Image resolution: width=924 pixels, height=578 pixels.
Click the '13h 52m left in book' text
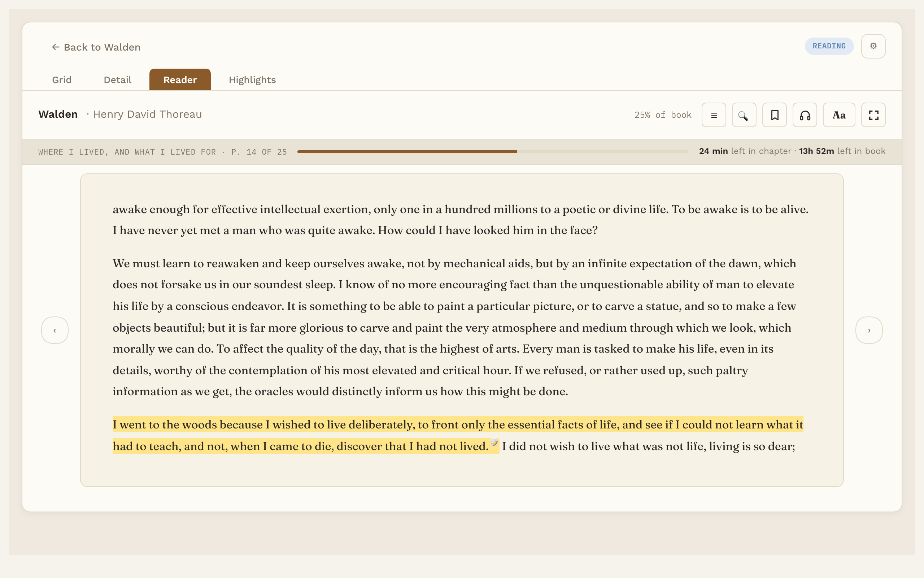842,151
